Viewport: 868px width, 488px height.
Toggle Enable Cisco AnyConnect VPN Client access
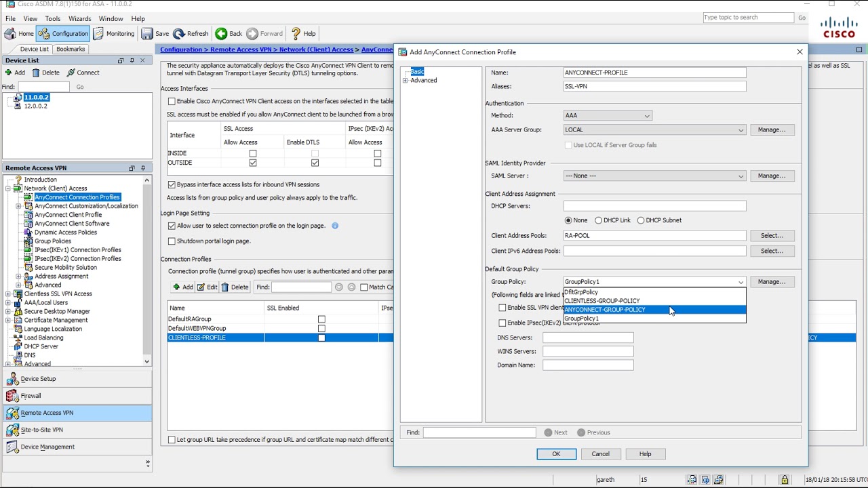pyautogui.click(x=172, y=101)
